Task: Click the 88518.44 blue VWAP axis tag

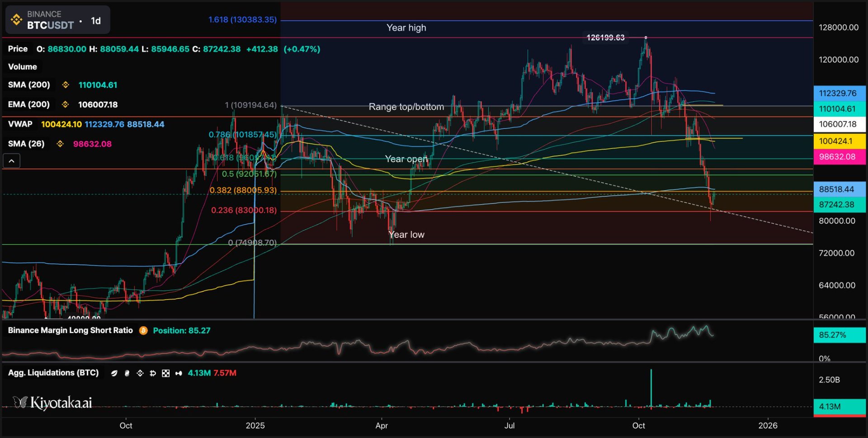Action: click(x=840, y=189)
